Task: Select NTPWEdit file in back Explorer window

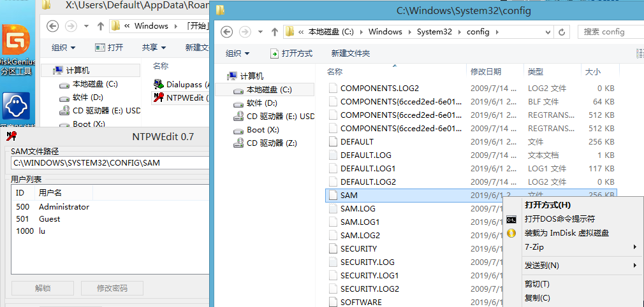Action: 182,97
